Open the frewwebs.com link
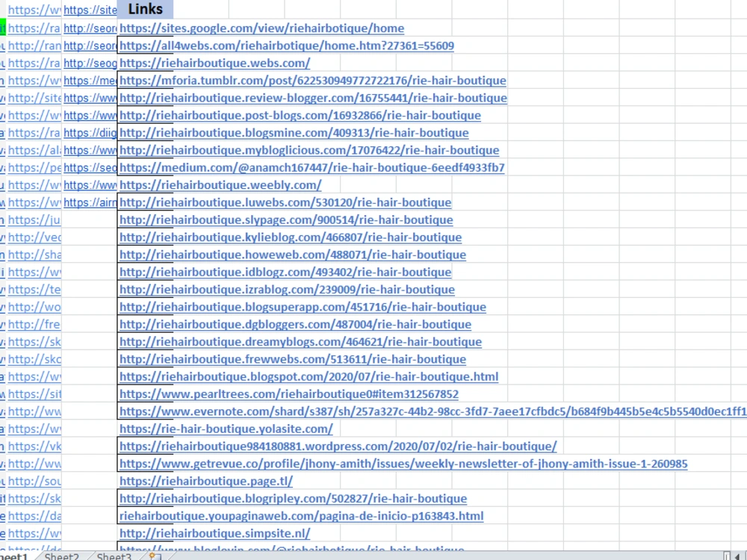The image size is (747, 560). pyautogui.click(x=293, y=359)
